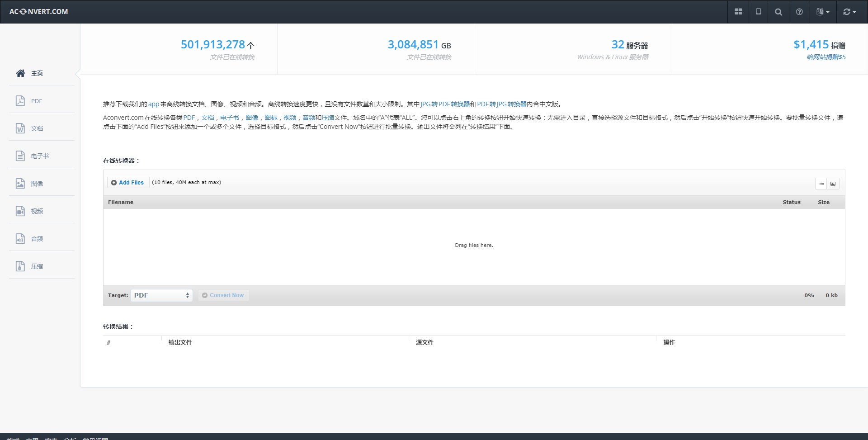Open JPG转PDF转换器 link in description

[x=445, y=104]
